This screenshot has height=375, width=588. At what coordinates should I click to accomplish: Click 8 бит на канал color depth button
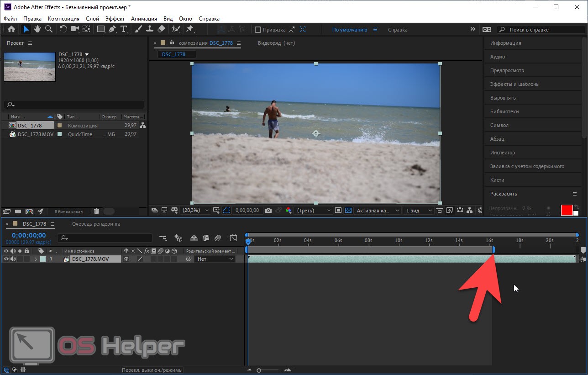pyautogui.click(x=68, y=211)
